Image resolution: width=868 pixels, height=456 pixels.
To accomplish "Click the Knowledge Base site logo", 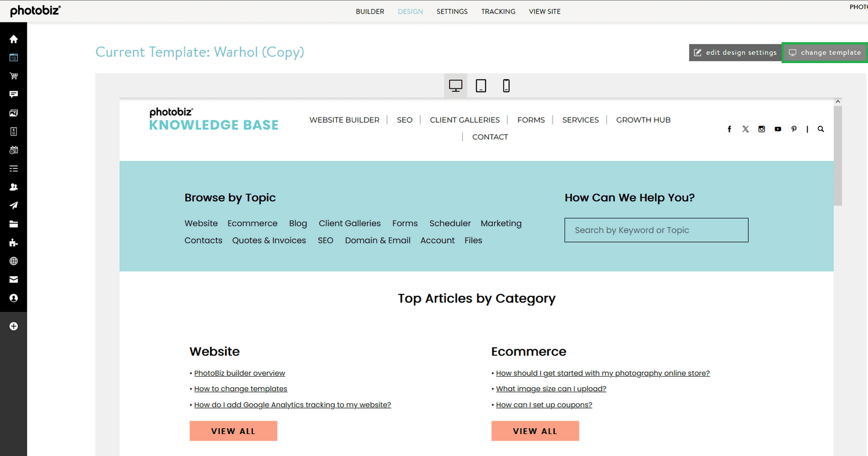I will [214, 119].
